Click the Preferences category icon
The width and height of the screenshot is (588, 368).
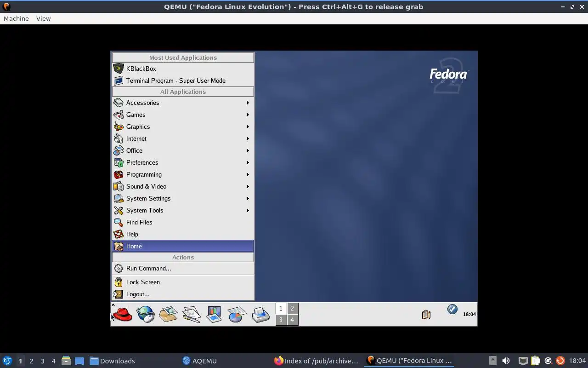[119, 162]
